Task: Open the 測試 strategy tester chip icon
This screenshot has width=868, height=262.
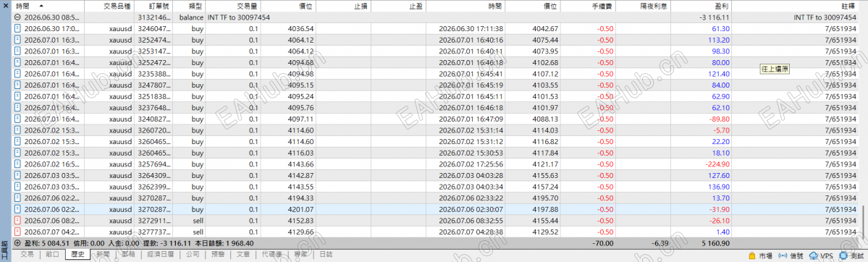Action: click(x=843, y=256)
